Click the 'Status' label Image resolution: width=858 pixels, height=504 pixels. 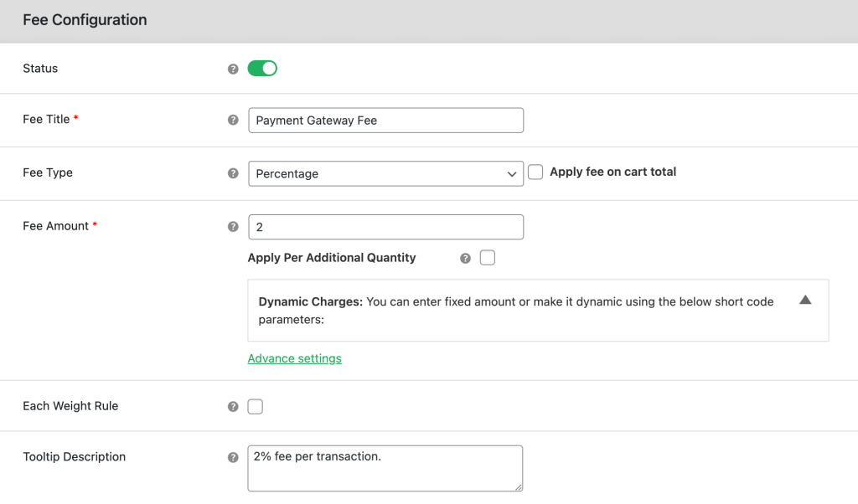click(x=40, y=69)
